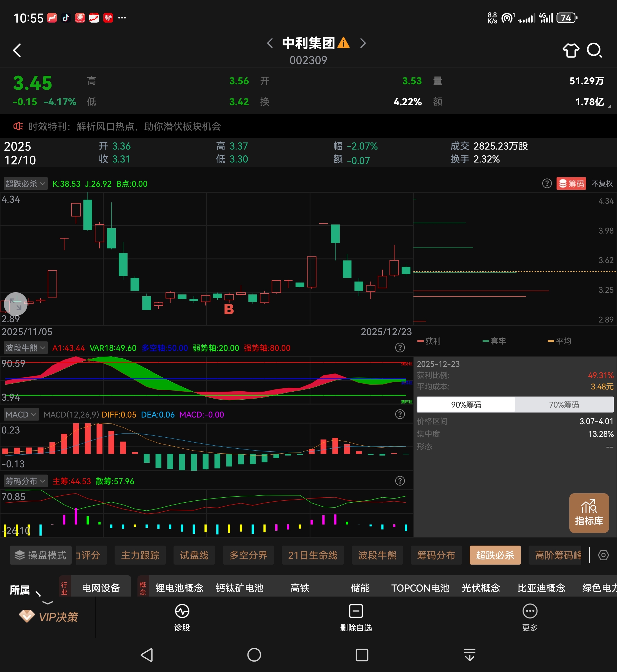The image size is (617, 672).
Task: Toggle the 不复权 adjustment setting
Action: (x=602, y=184)
